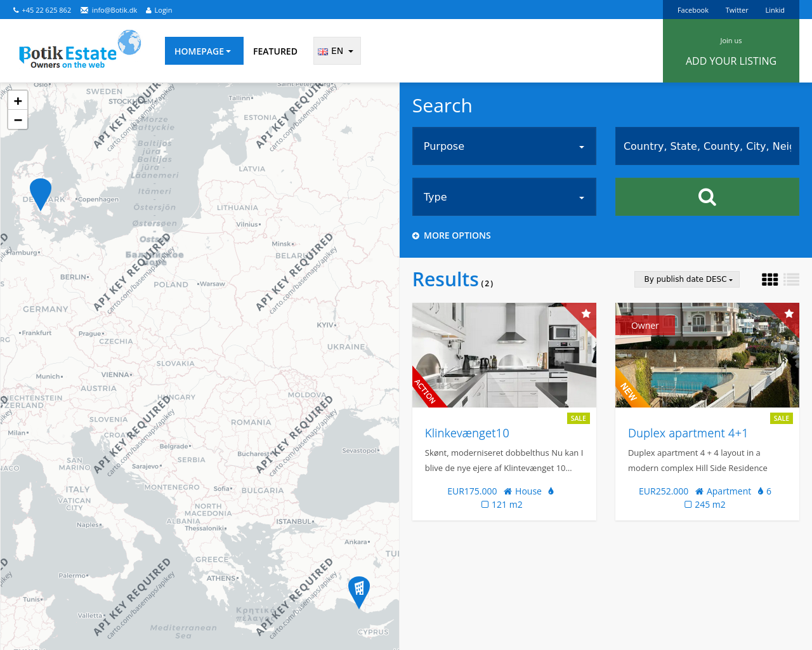The image size is (812, 650).
Task: Open the Duplex apartment 4+1 title
Action: coord(688,433)
